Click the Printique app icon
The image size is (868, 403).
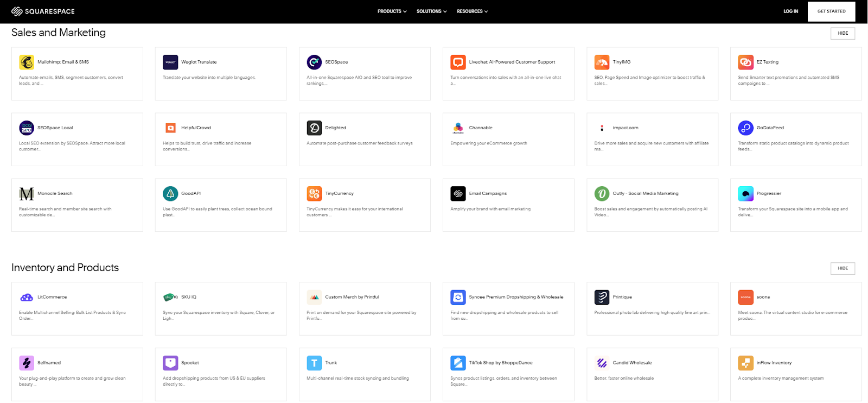pyautogui.click(x=602, y=298)
